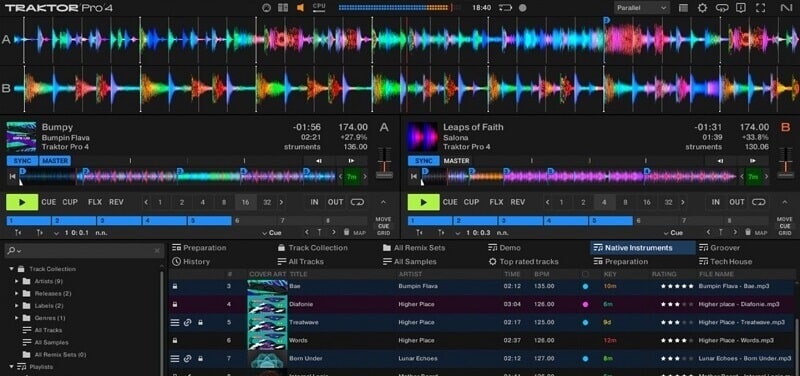Viewport: 800px width, 376px height.
Task: Enable MASTER on Deck B
Action: pyautogui.click(x=456, y=161)
